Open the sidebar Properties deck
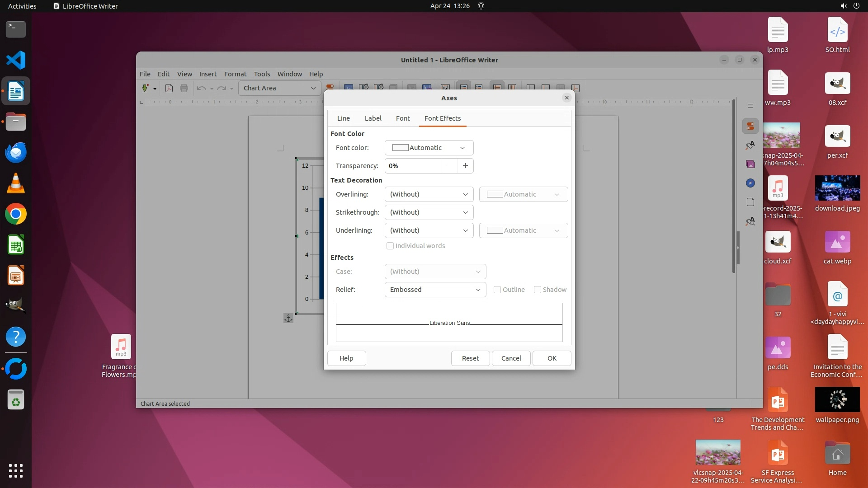This screenshot has height=488, width=868. [750, 126]
